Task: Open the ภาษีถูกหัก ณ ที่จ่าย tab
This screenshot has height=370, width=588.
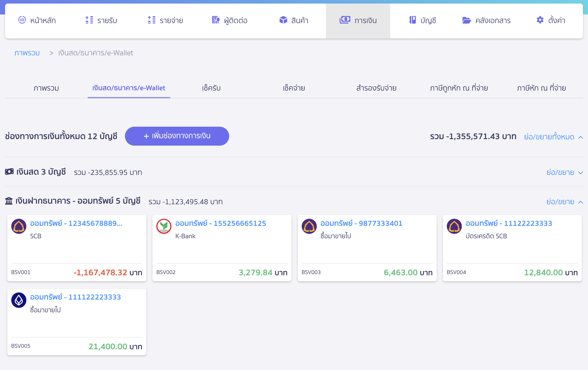Action: (459, 88)
